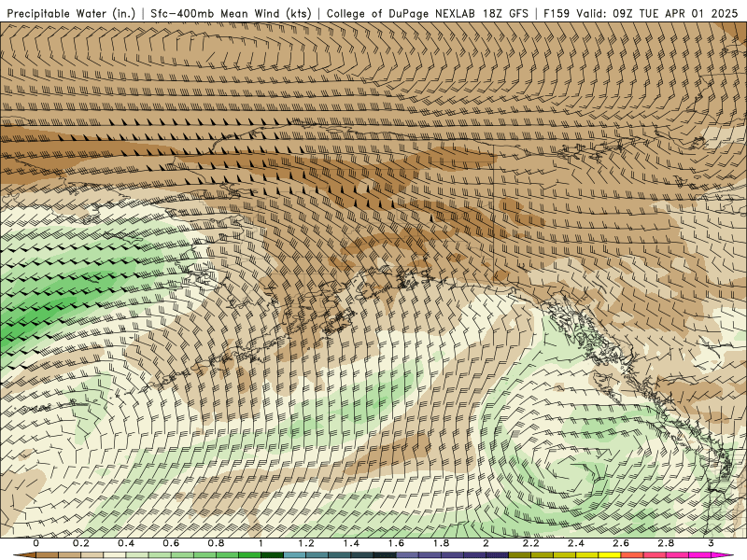
Task: Click the '0' colorbar label
Action: pyautogui.click(x=36, y=543)
